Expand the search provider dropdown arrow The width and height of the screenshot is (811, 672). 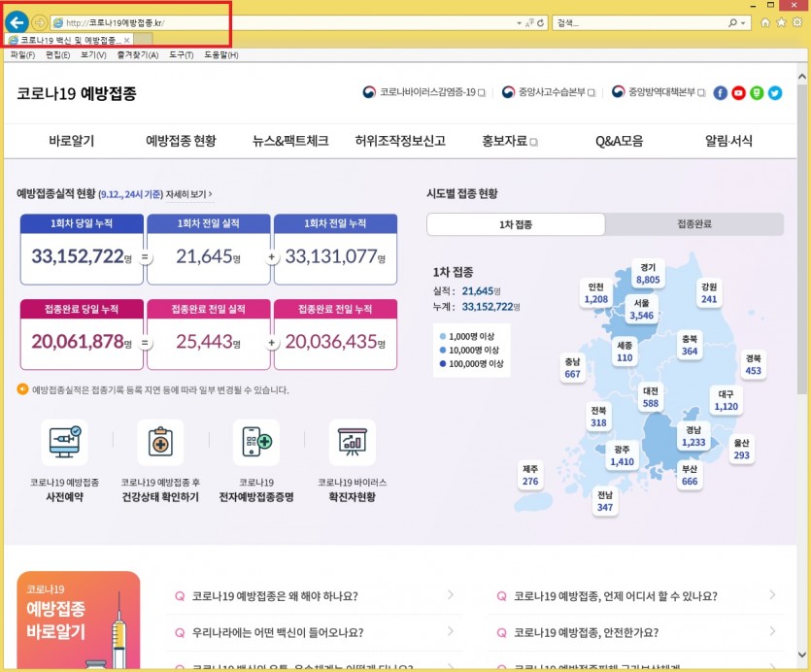pyautogui.click(x=746, y=22)
